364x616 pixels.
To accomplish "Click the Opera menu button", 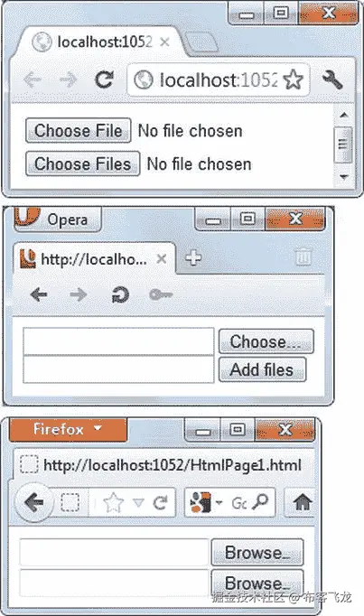I will tap(57, 219).
